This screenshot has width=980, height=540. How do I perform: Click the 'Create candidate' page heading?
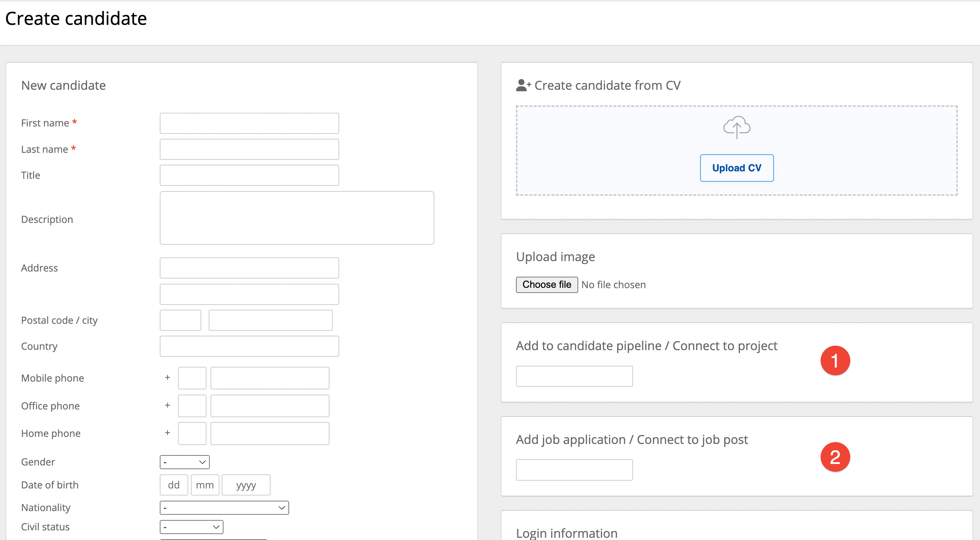tap(76, 18)
